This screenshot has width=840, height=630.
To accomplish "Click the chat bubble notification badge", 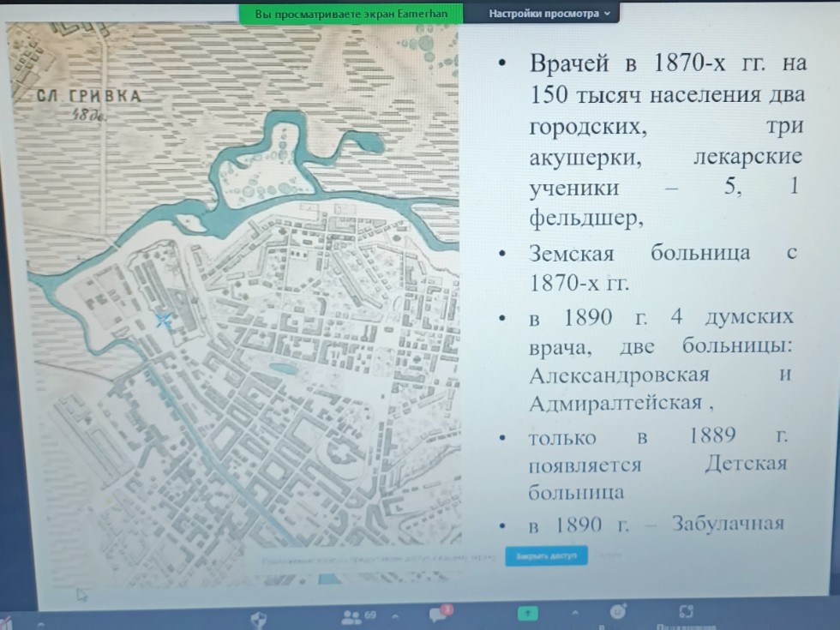I will tap(446, 609).
